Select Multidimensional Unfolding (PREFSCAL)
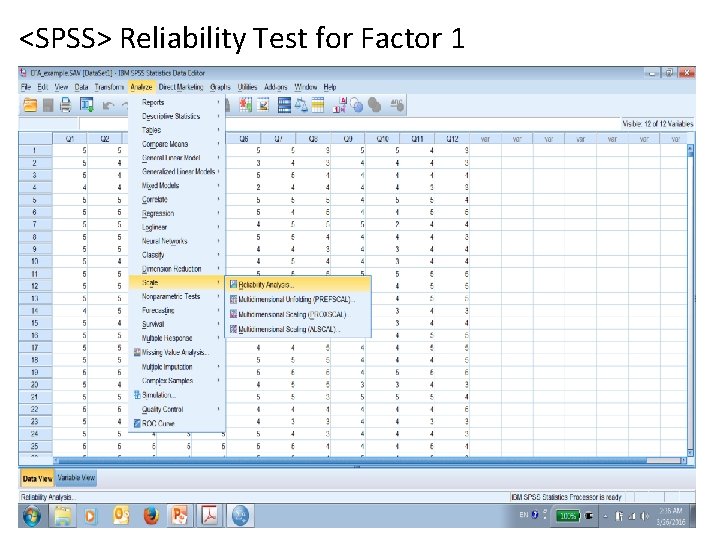Image resolution: width=720 pixels, height=540 pixels. [x=298, y=299]
